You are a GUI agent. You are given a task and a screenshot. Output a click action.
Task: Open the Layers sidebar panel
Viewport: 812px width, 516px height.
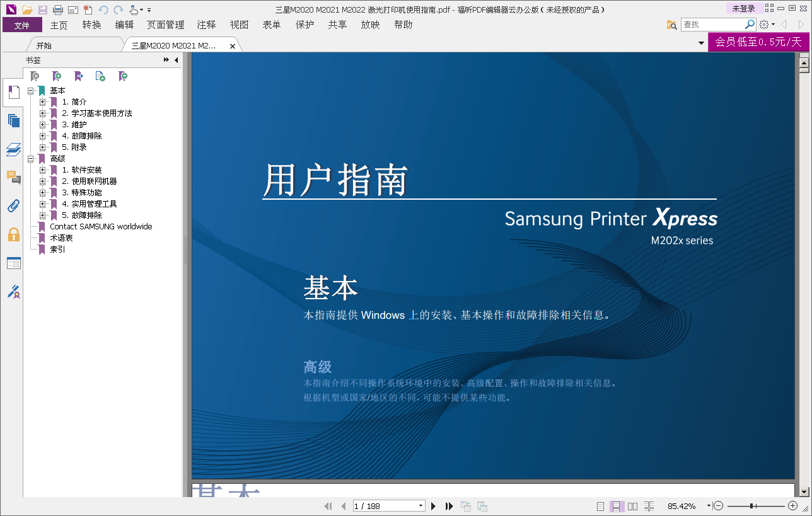click(13, 149)
